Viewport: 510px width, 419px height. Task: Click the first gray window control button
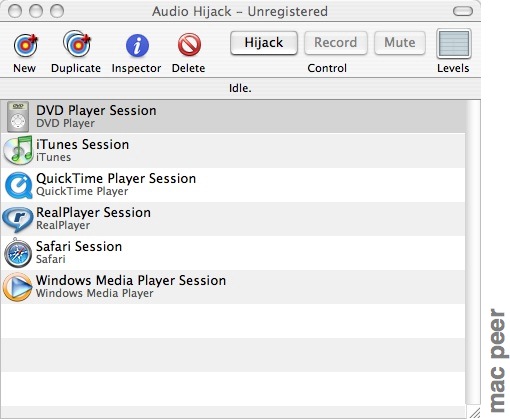click(15, 11)
